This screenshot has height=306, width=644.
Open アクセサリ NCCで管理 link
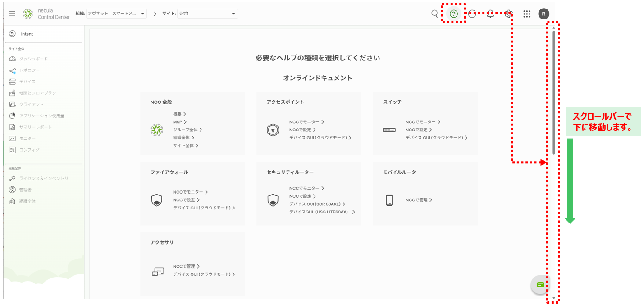186,266
